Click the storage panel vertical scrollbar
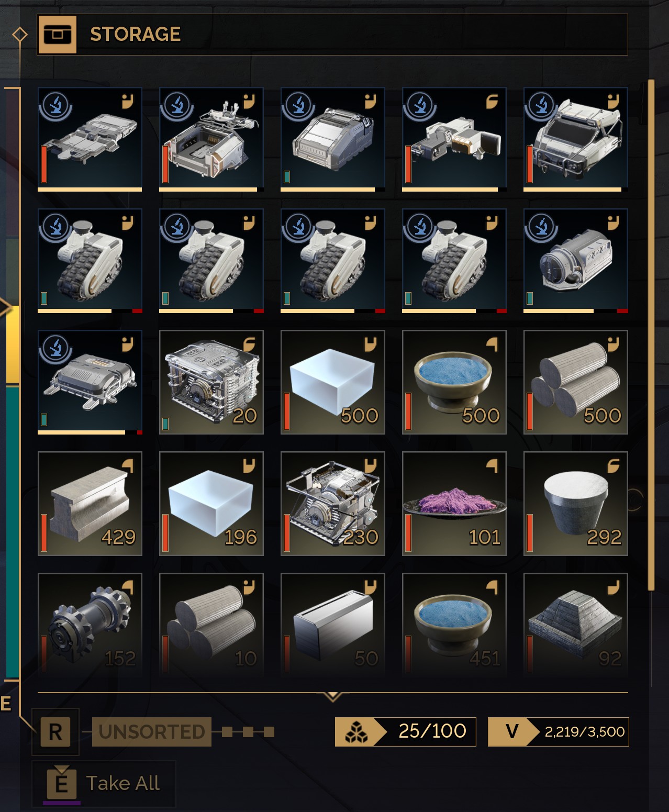This screenshot has width=669, height=812. (651, 335)
